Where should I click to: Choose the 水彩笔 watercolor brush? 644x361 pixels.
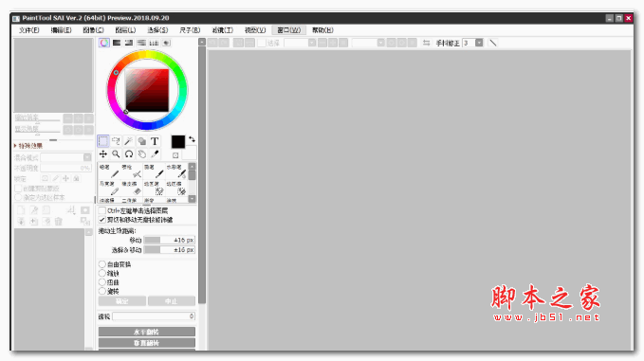176,171
